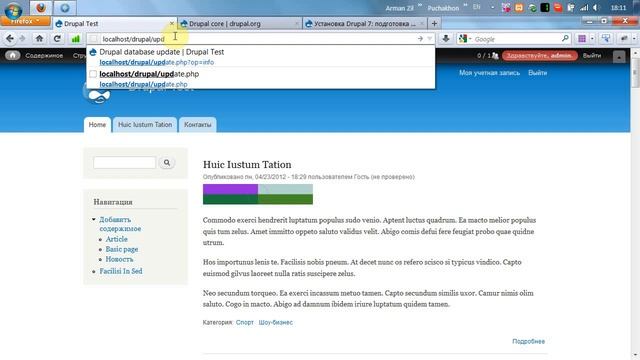Click the Go arrow in the address bar
This screenshot has width=640, height=360.
(x=420, y=39)
